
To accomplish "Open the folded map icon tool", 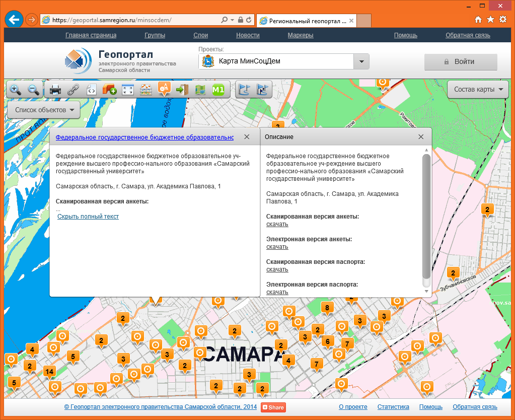I will [200, 90].
